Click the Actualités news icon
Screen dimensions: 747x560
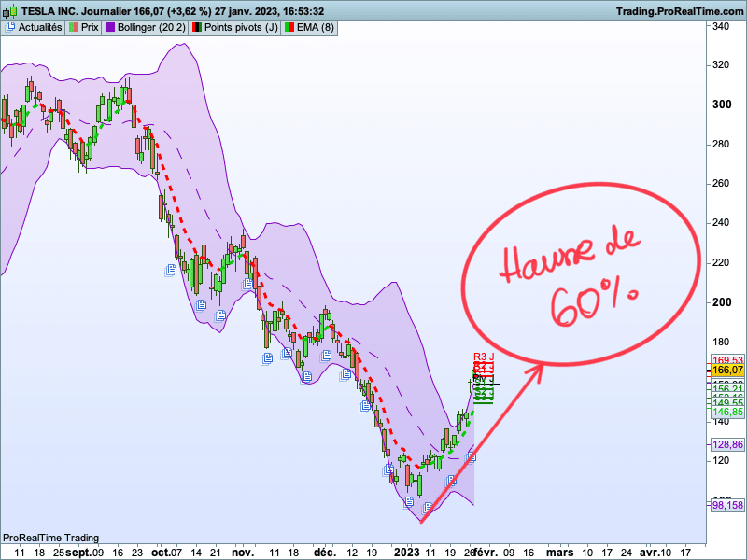(x=11, y=27)
